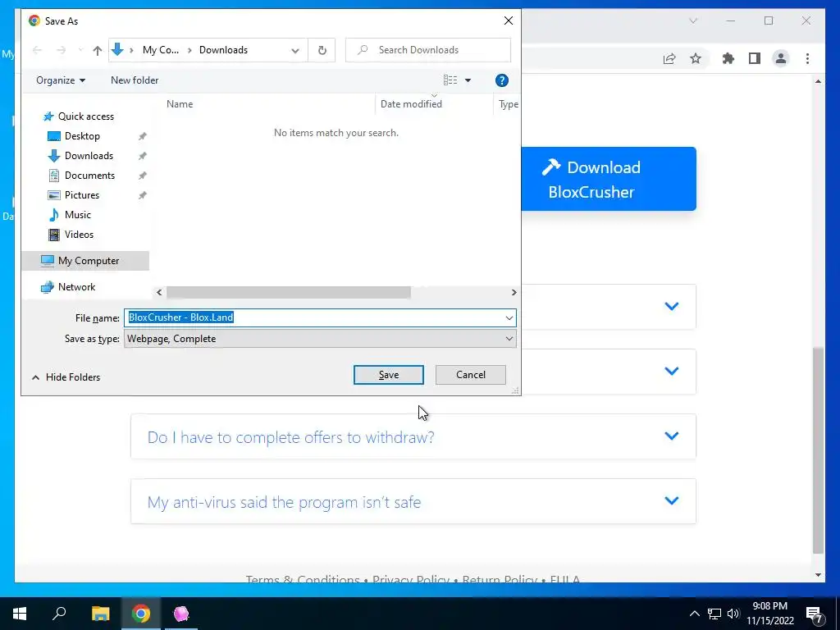The image size is (840, 630).
Task: Open Videos folder in sidebar
Action: (x=79, y=235)
